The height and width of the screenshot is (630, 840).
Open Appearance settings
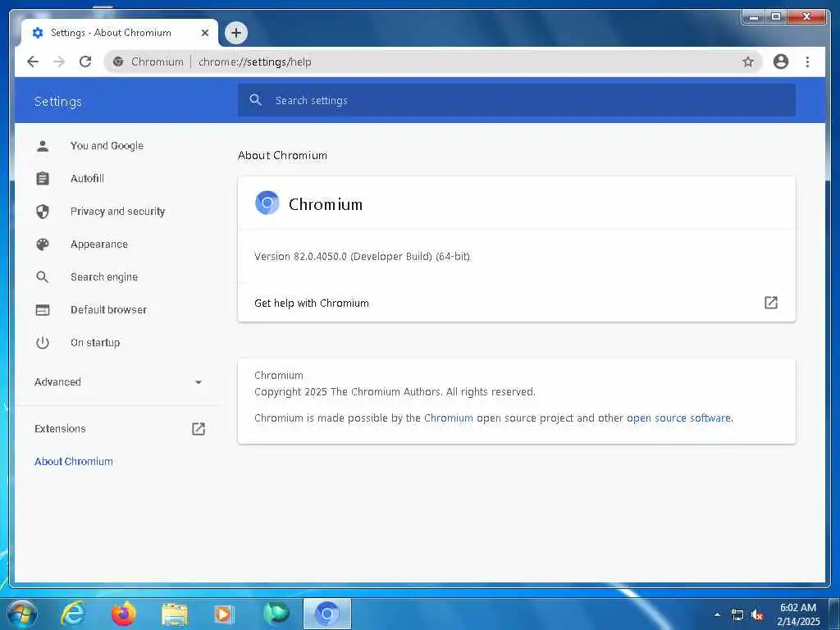pos(99,244)
